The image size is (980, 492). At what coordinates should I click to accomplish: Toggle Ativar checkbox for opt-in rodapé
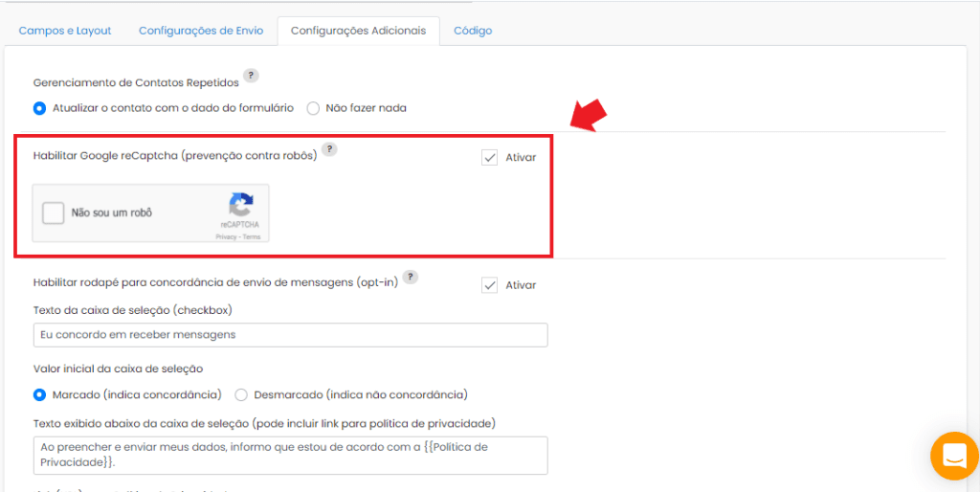[x=489, y=285]
